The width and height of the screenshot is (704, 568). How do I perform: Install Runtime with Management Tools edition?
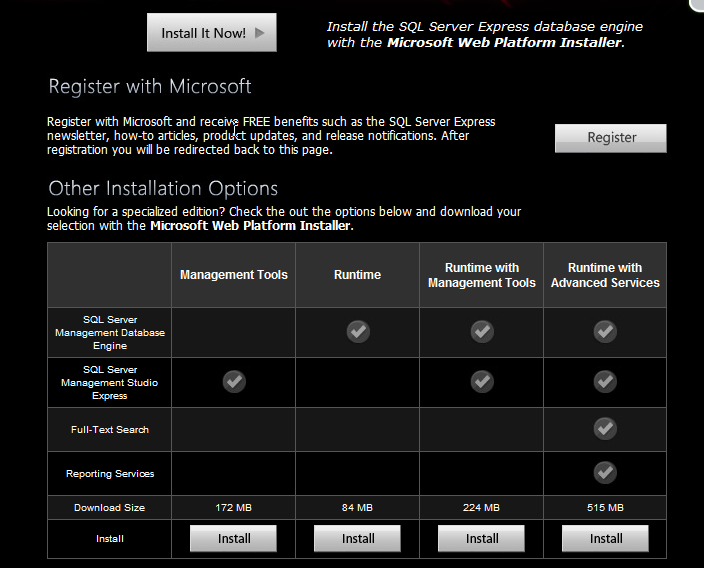[481, 538]
